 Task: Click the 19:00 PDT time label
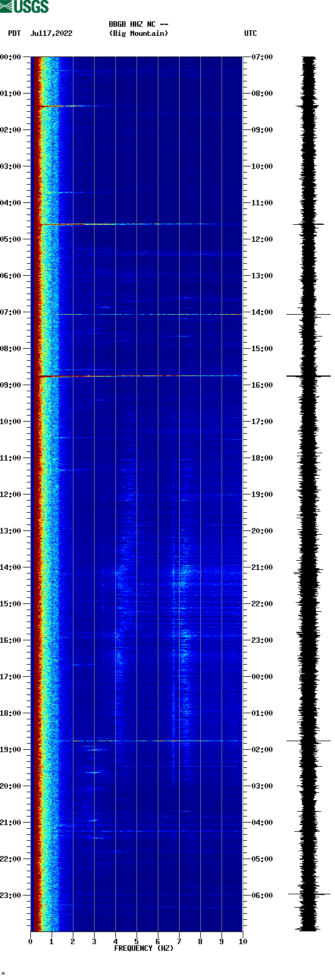click(10, 750)
